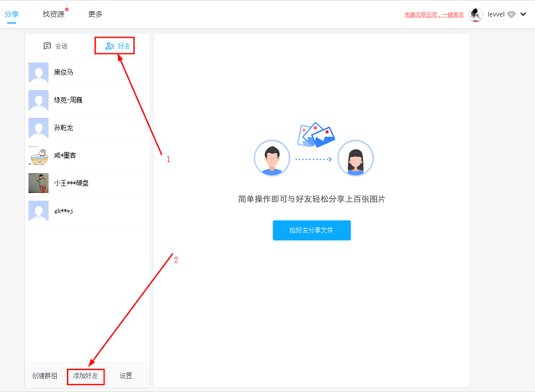This screenshot has height=392, width=535.
Task: Open 设置 (Settings) in bottom bar
Action: [x=125, y=376]
